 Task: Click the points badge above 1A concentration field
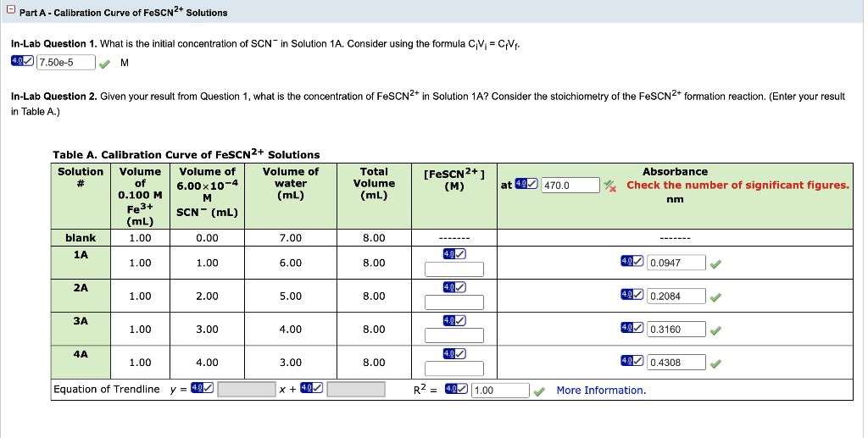(454, 254)
